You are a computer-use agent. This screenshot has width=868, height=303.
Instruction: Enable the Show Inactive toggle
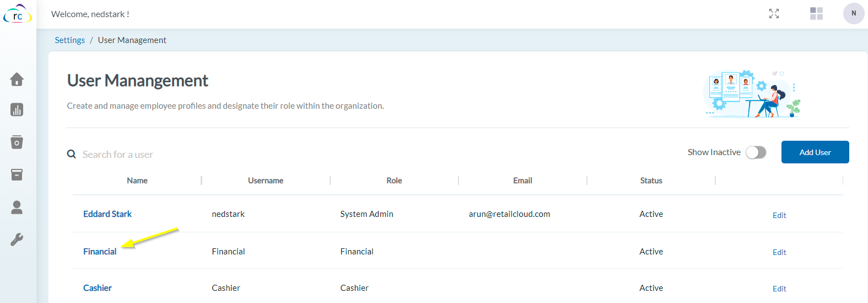click(756, 152)
